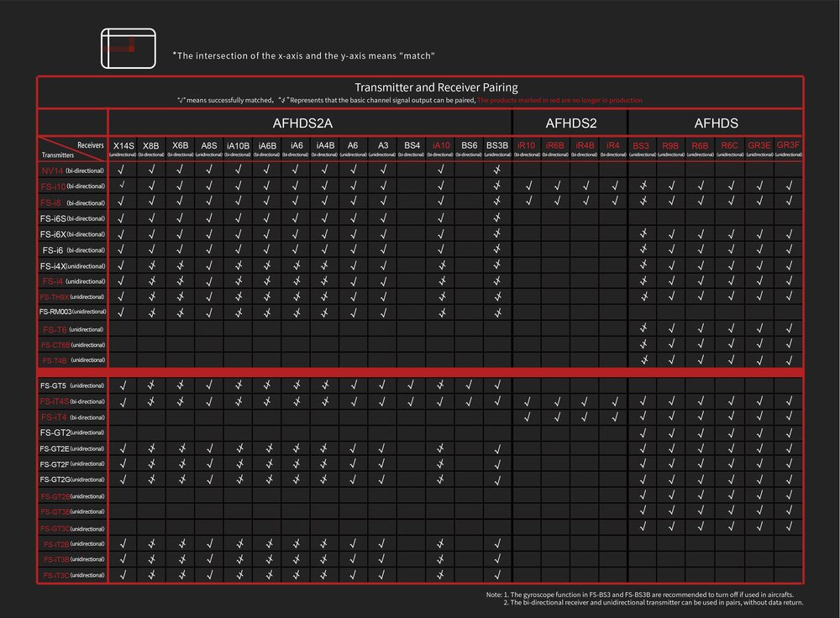
Task: Click the axis-intersection diagram icon
Action: [x=129, y=49]
